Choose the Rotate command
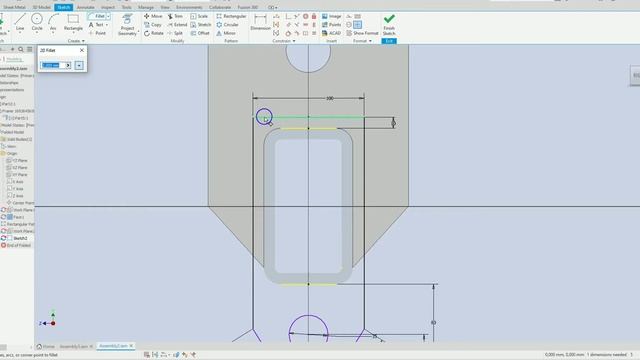The image size is (640, 360). [154, 33]
